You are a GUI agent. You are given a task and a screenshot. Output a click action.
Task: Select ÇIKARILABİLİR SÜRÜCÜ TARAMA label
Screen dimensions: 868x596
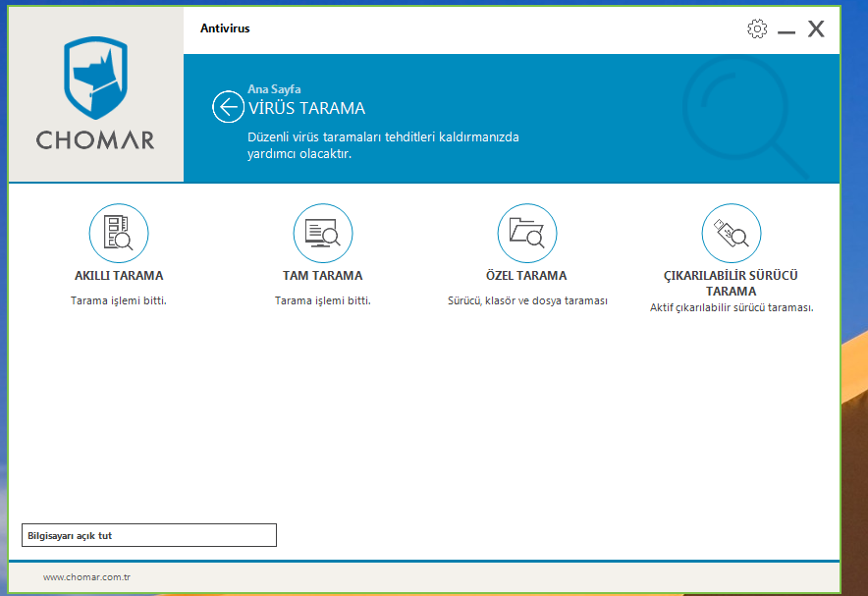tap(731, 284)
